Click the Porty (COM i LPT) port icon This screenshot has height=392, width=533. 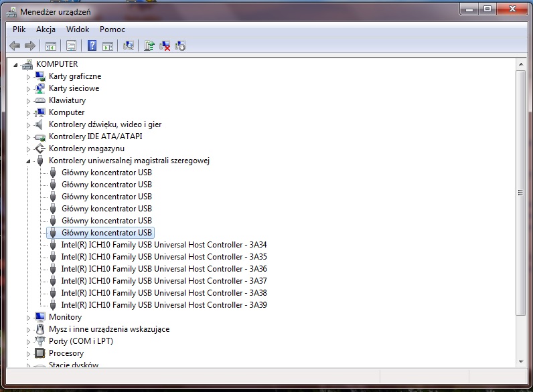coord(40,341)
